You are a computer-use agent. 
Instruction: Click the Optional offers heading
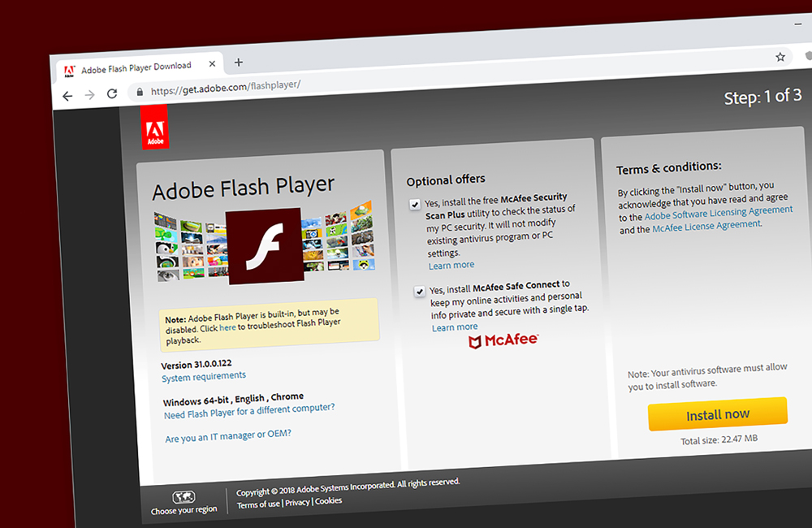(x=446, y=180)
